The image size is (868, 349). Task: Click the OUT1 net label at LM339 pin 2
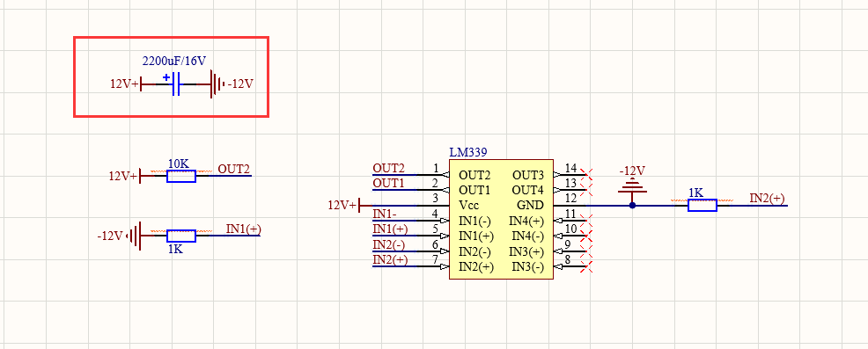[x=388, y=183]
